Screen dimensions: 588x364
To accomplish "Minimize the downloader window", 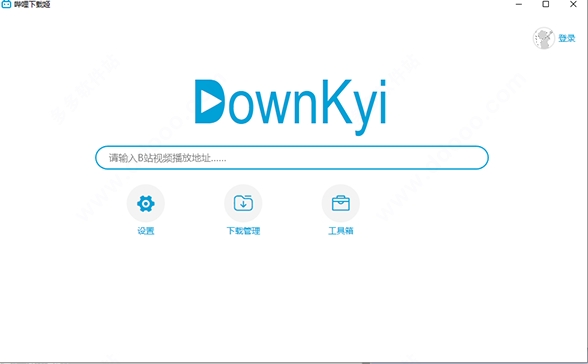I will click(519, 4).
